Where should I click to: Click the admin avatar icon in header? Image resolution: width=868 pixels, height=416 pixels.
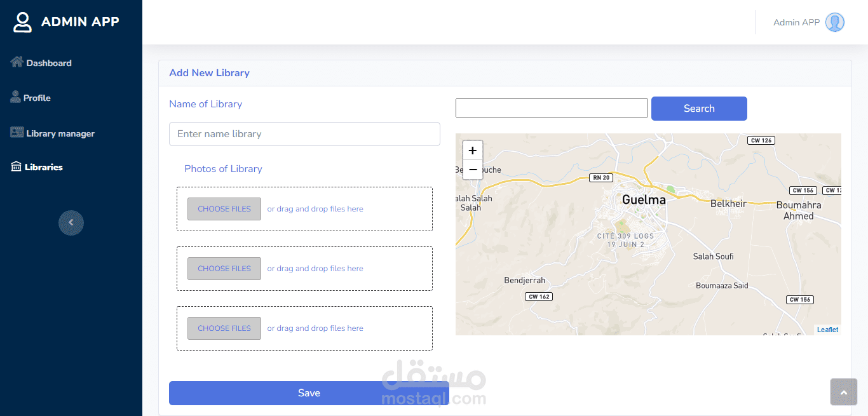pos(834,22)
